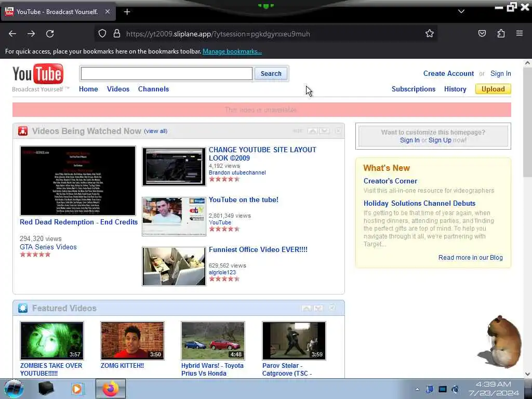Open the volume speaker tray icon

point(455,389)
